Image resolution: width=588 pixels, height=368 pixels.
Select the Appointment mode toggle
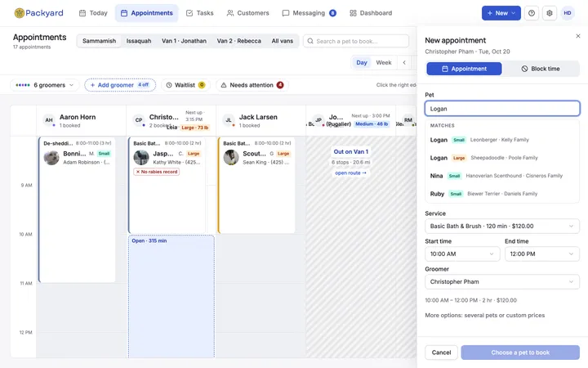point(464,69)
